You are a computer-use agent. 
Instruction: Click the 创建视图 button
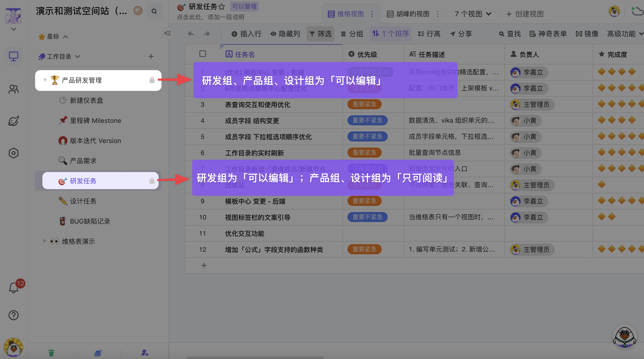tap(525, 14)
